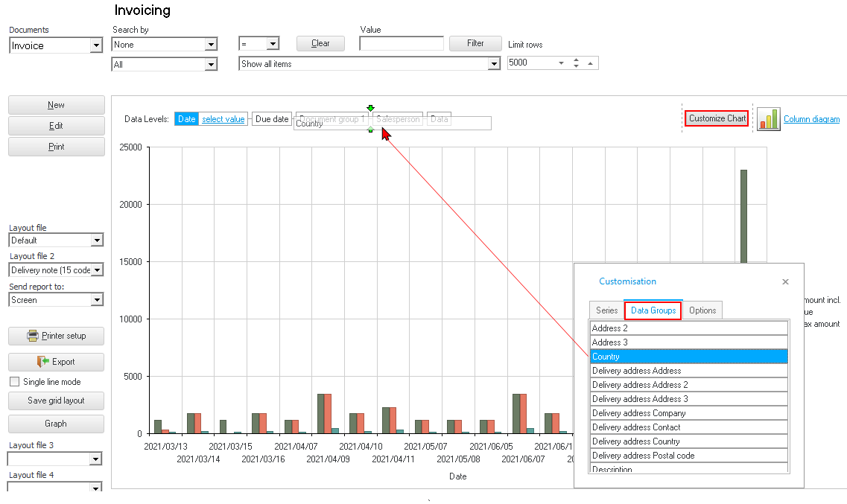Screen dimensions: 847x504
Task: Open the Column diagram link
Action: (x=811, y=119)
